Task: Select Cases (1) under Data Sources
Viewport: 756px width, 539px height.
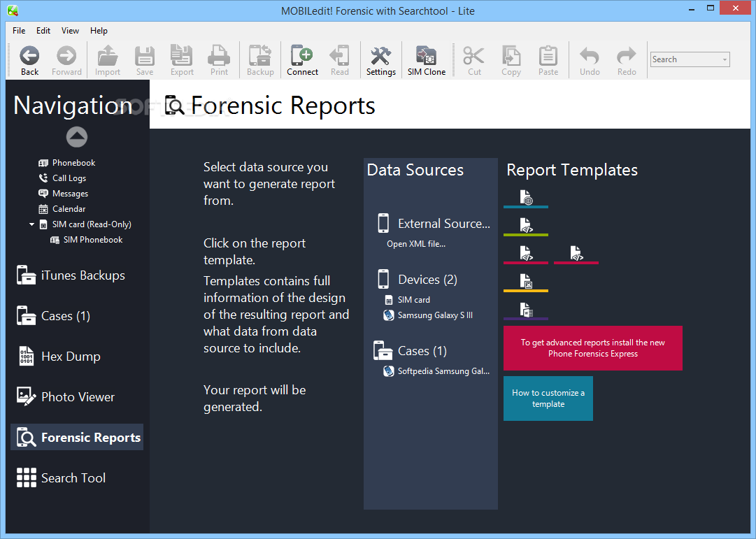Action: (x=411, y=351)
